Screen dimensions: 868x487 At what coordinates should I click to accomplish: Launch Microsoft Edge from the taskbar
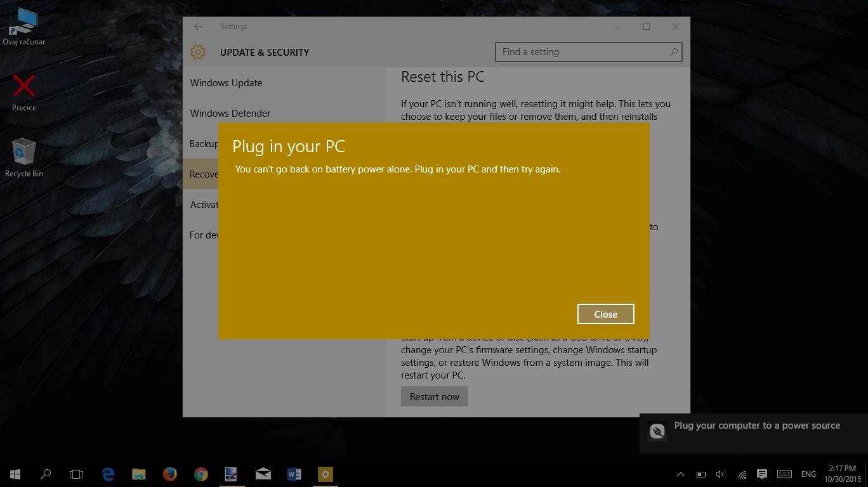click(x=108, y=474)
